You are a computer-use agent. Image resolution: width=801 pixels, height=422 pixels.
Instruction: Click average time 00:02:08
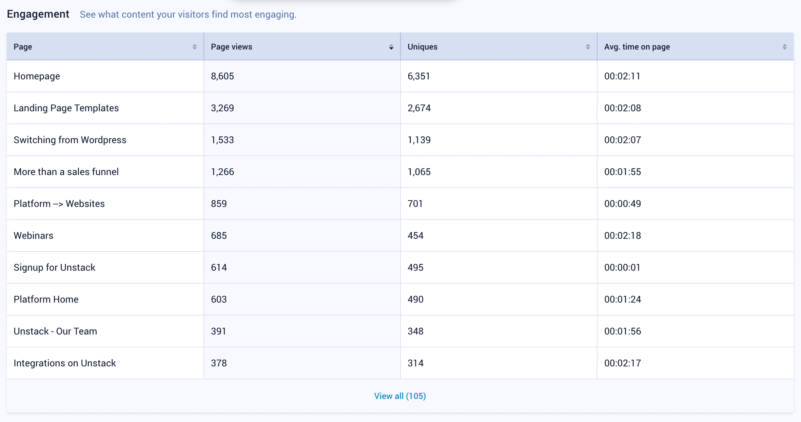(x=622, y=108)
